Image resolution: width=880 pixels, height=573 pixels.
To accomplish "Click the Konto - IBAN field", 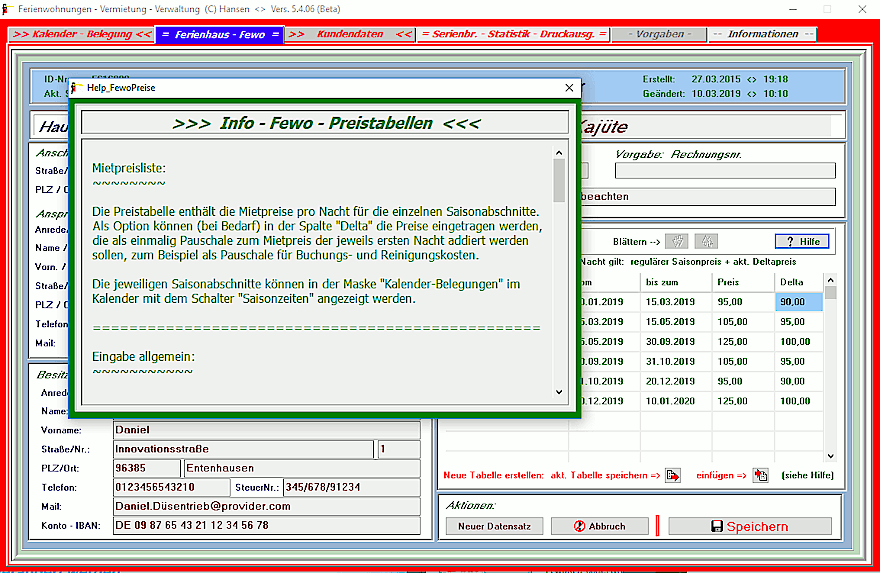I will point(267,525).
